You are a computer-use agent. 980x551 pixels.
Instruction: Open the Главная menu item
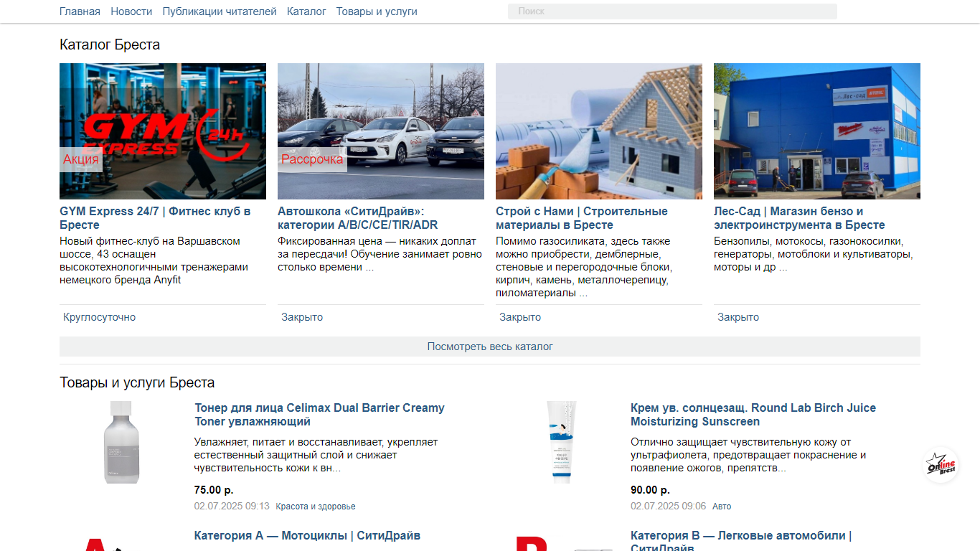80,11
